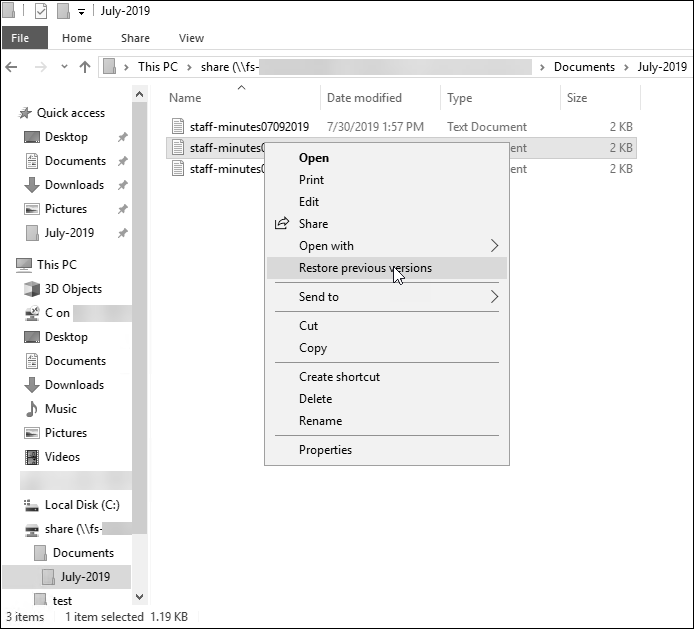Click the Up arrow navigation button
Screen dimensions: 694x629
[85, 67]
